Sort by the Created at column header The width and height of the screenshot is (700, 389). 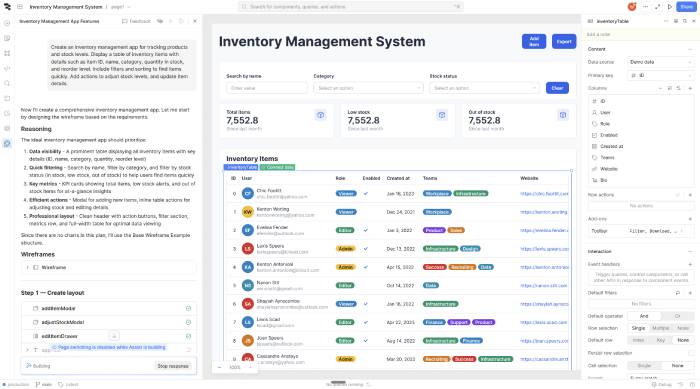pyautogui.click(x=398, y=178)
